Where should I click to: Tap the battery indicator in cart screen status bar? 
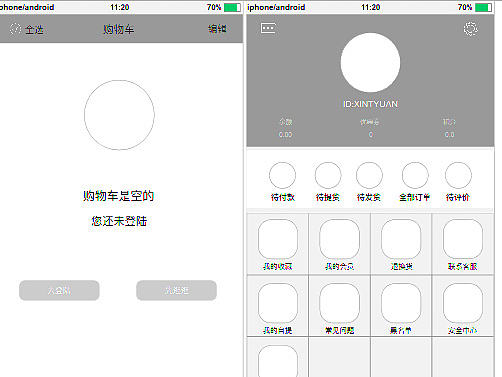[x=232, y=7]
